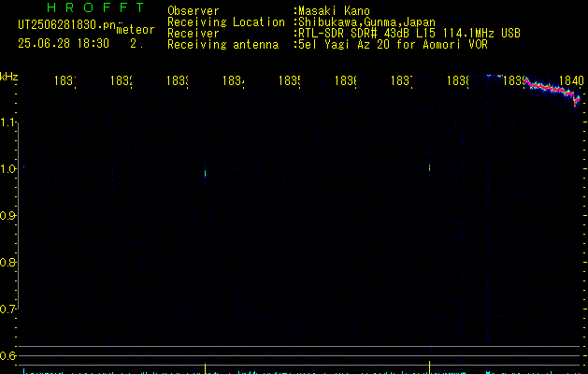Screen dimensions: 588x374
Task: Click the bottom yellow detection tick below the 1833 echo
Action: tap(205, 368)
